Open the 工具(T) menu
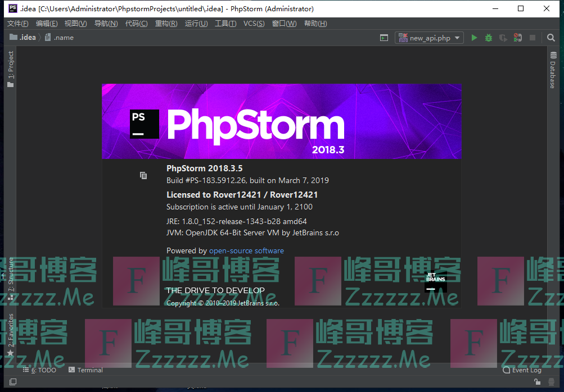The width and height of the screenshot is (564, 392). click(225, 24)
